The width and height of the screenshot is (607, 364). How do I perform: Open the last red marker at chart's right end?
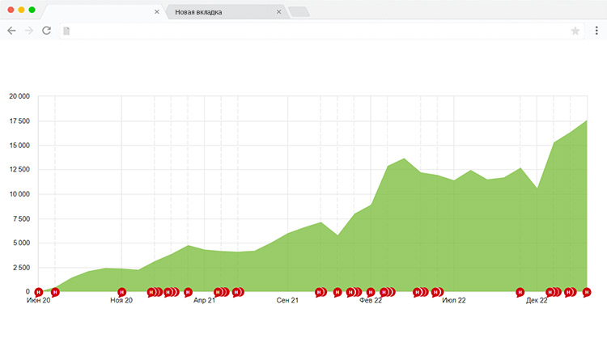click(587, 292)
